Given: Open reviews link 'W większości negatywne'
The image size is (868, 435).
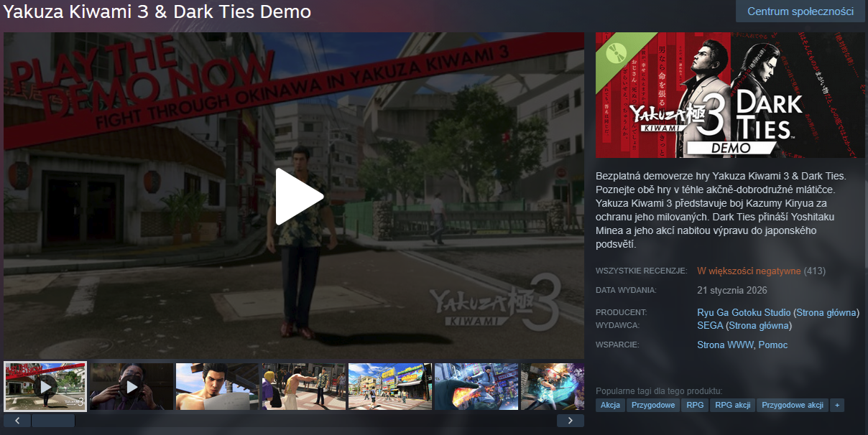Looking at the screenshot, I should 749,271.
